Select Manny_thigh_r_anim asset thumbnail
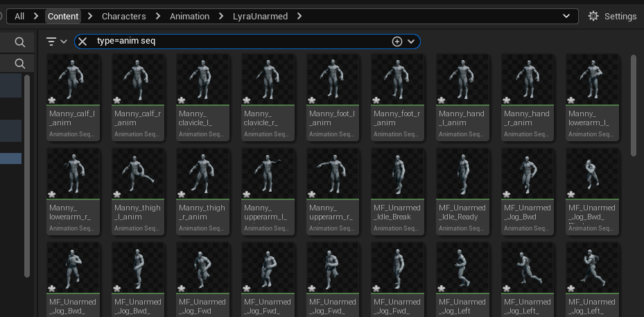Image resolution: width=644 pixels, height=317 pixels. 203,174
